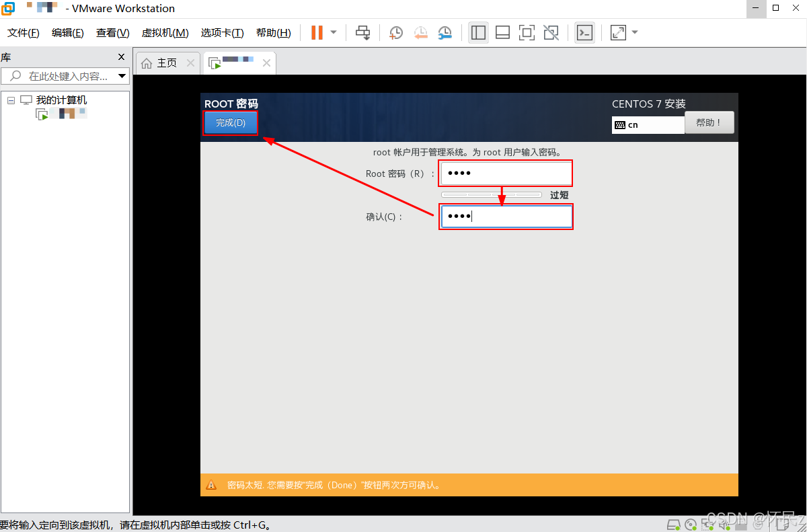Open the power options dropdown beside Pause
The image size is (807, 532).
pos(334,32)
